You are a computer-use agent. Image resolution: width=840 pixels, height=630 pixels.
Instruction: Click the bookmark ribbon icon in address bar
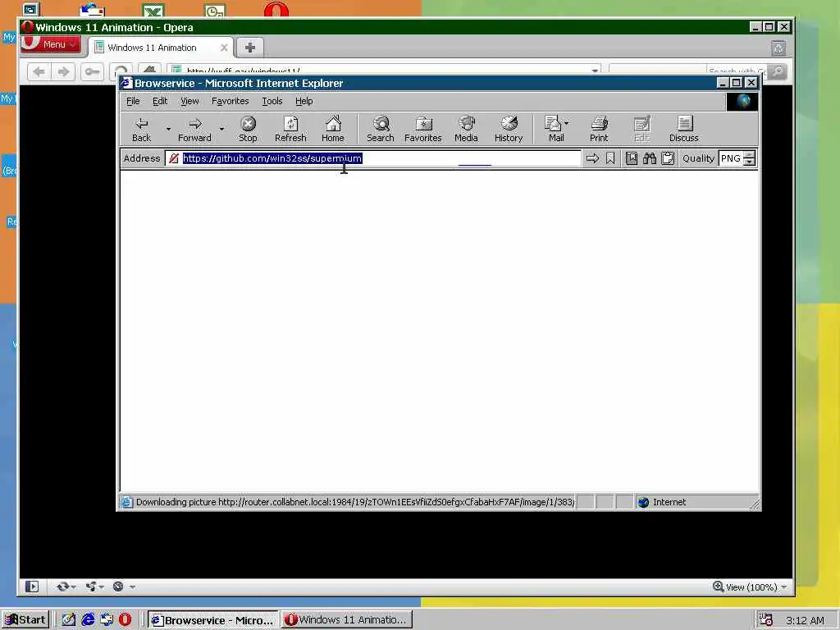[610, 158]
